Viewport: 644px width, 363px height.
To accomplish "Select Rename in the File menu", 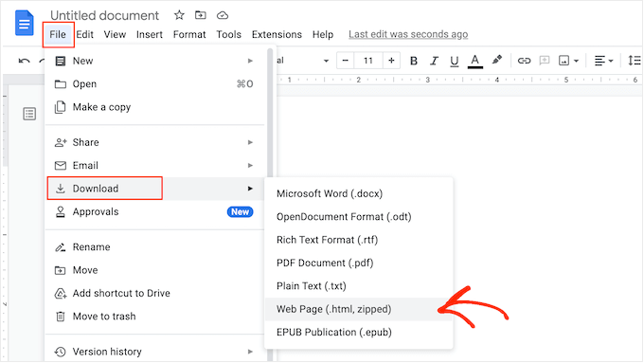I will [154, 247].
